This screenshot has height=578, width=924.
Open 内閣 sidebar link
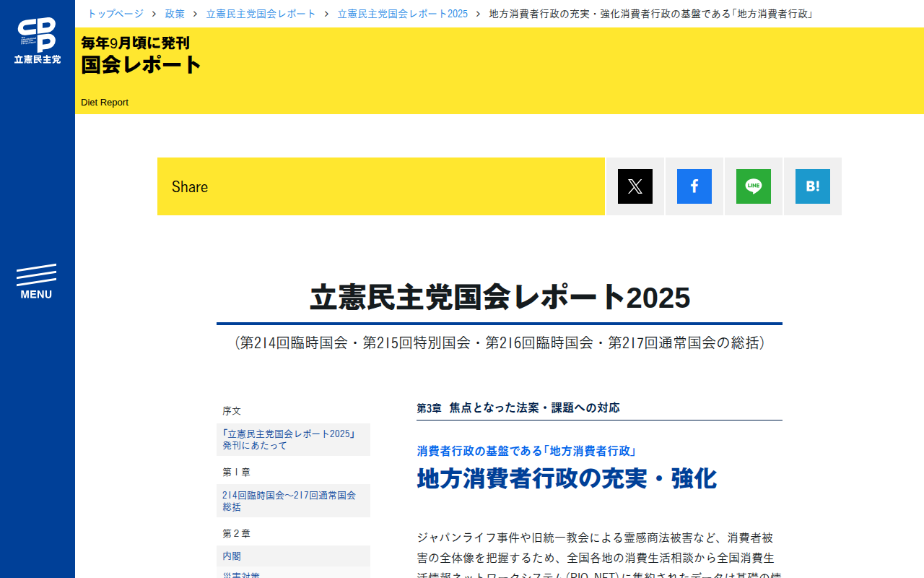point(293,556)
